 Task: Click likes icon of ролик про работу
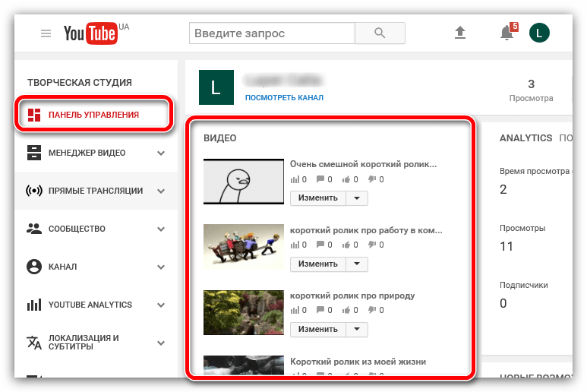coord(346,245)
